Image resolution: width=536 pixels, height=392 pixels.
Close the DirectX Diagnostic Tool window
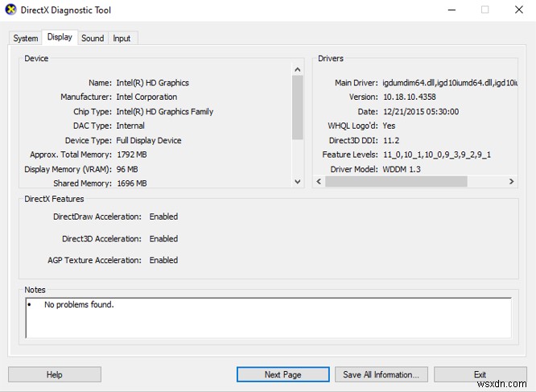point(519,10)
